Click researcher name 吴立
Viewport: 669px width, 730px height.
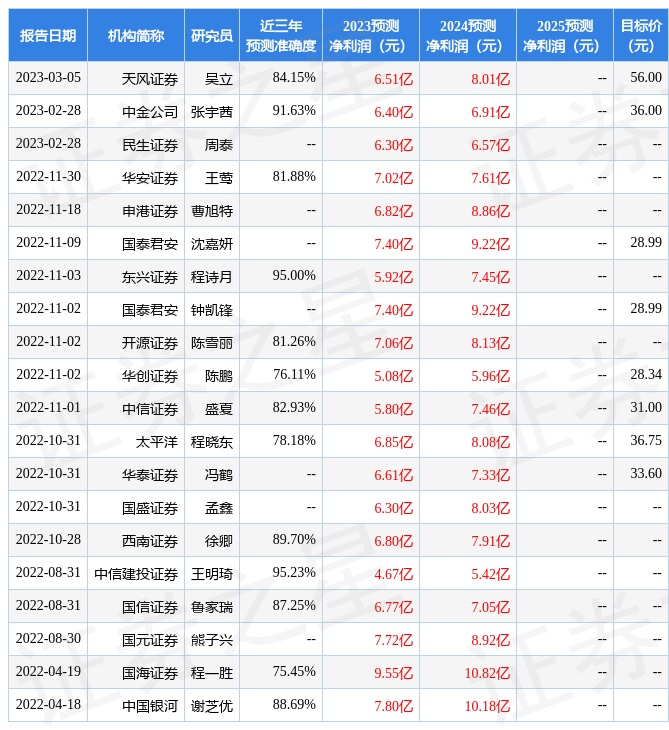point(219,79)
